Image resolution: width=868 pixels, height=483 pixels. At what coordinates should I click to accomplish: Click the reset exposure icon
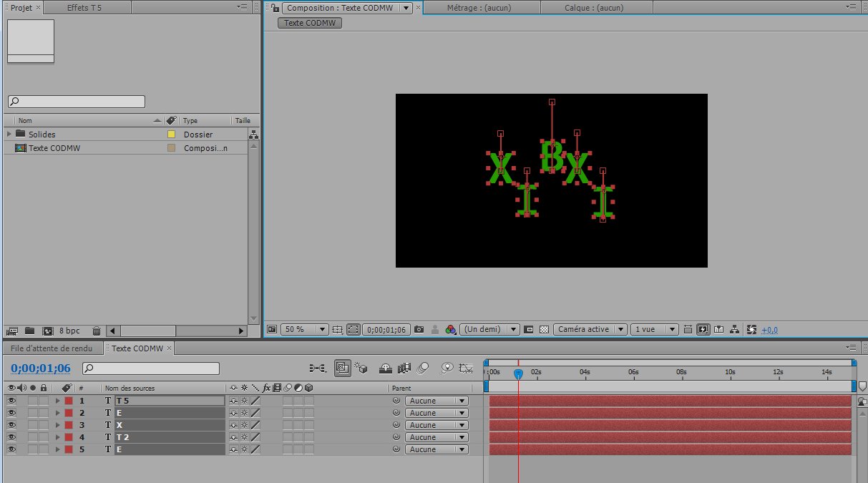point(751,329)
